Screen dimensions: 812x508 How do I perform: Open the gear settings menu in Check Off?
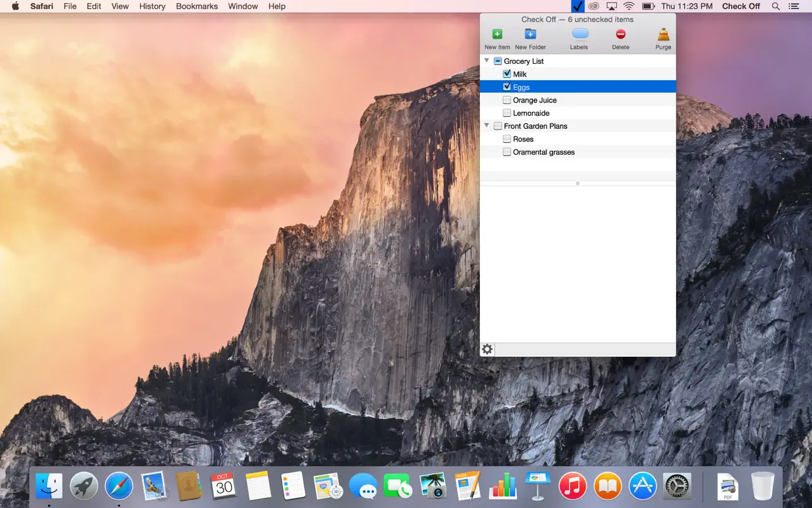(487, 349)
